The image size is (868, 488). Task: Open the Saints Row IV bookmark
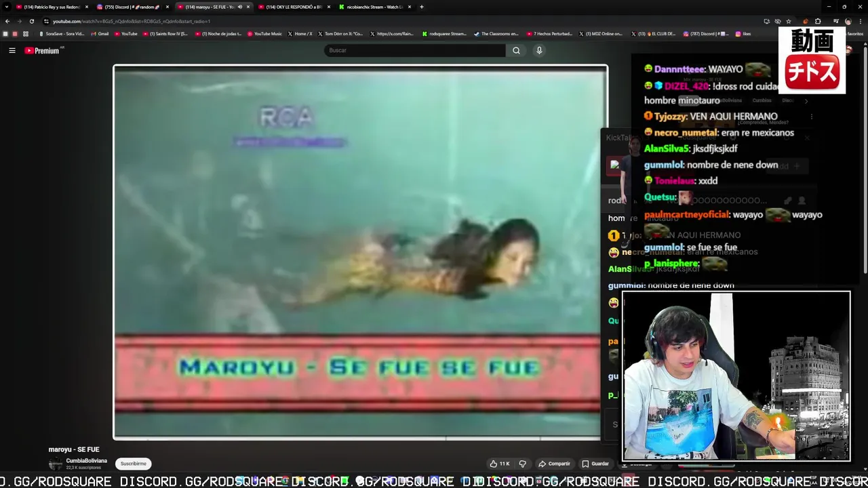pyautogui.click(x=165, y=34)
